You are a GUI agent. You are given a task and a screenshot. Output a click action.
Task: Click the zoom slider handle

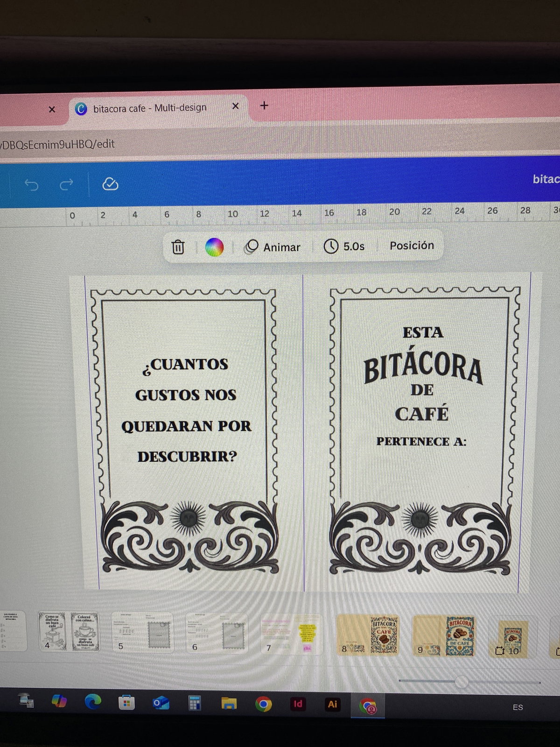(x=462, y=682)
